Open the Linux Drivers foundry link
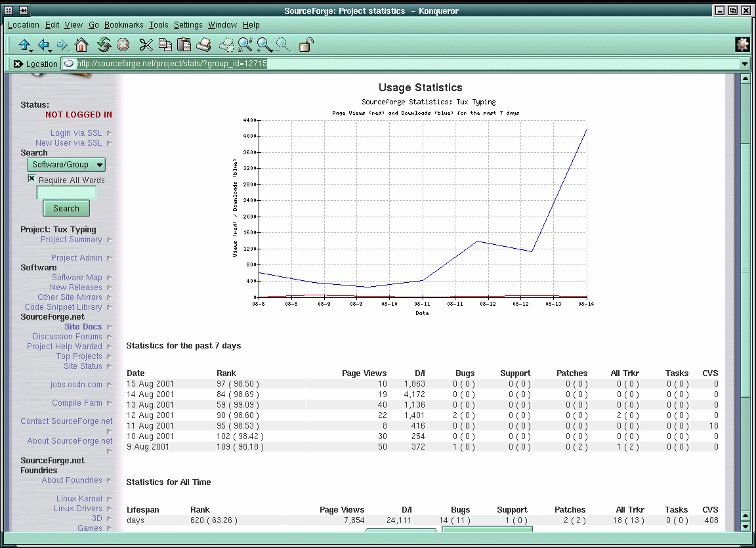Screen dimensions: 756x548 [x=77, y=509]
